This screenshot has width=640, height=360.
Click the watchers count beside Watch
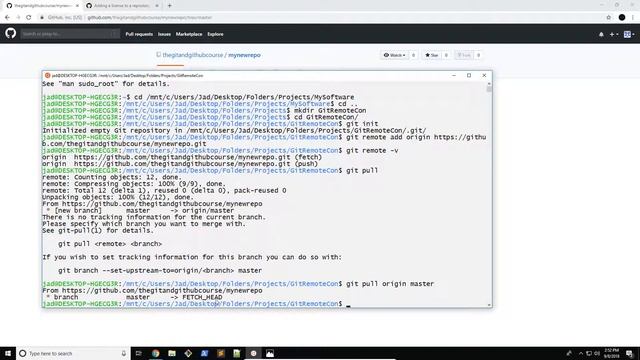pyautogui.click(x=413, y=55)
